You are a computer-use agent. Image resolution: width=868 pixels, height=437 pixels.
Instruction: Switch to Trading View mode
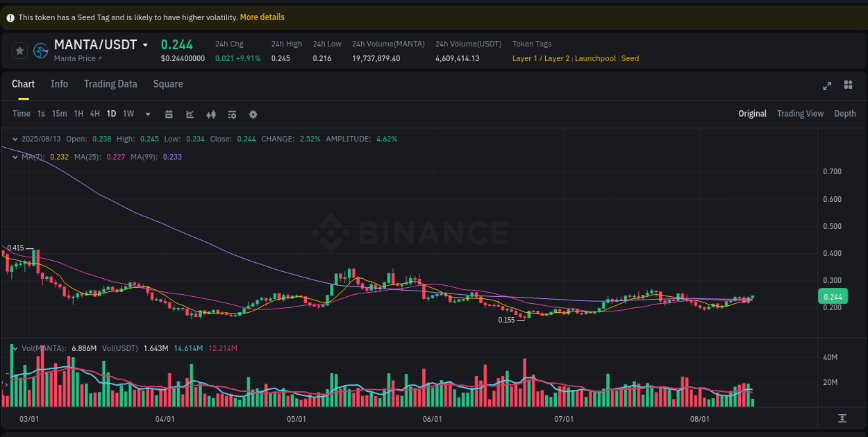[x=800, y=113]
